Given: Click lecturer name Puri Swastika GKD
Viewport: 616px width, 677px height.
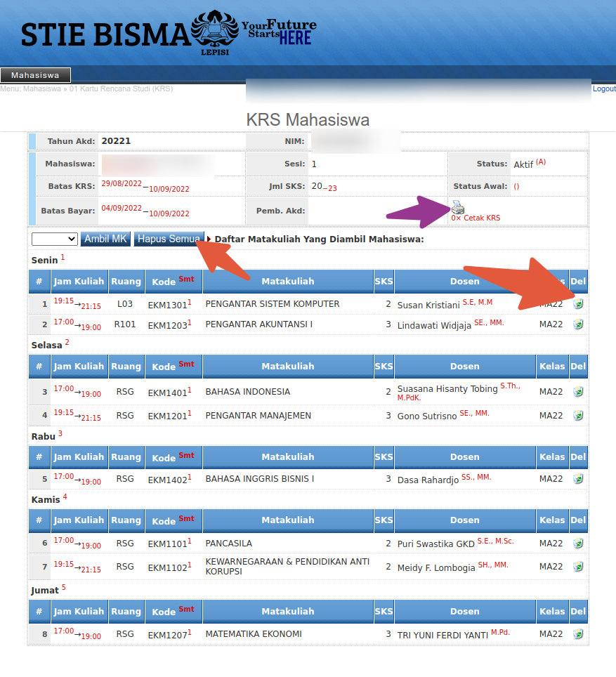Looking at the screenshot, I should [x=436, y=544].
